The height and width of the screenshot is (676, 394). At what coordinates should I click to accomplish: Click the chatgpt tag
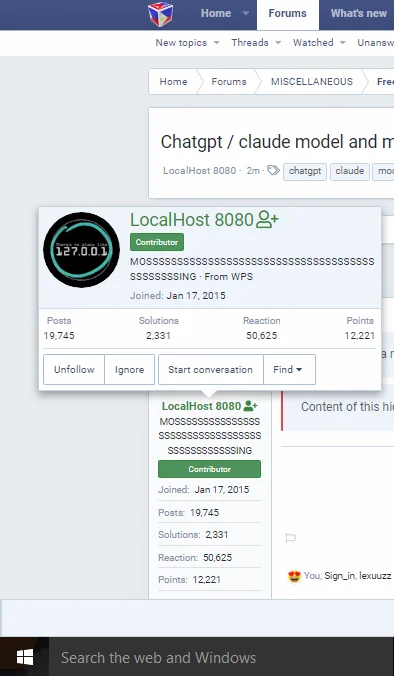tap(305, 171)
